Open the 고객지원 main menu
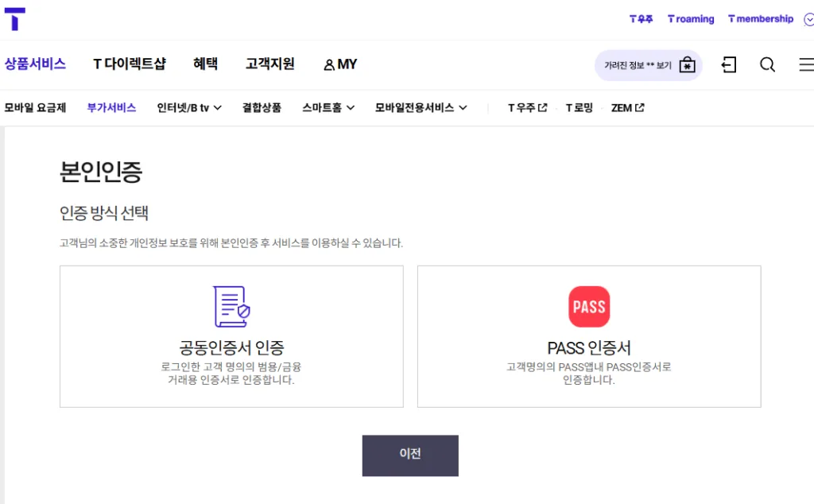Image resolution: width=814 pixels, height=504 pixels. pyautogui.click(x=270, y=64)
